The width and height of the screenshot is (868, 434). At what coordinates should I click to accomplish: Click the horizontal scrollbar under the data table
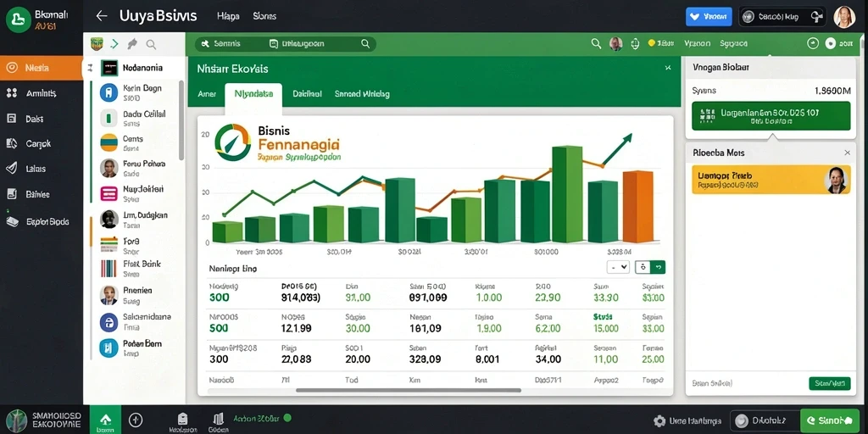[409, 390]
